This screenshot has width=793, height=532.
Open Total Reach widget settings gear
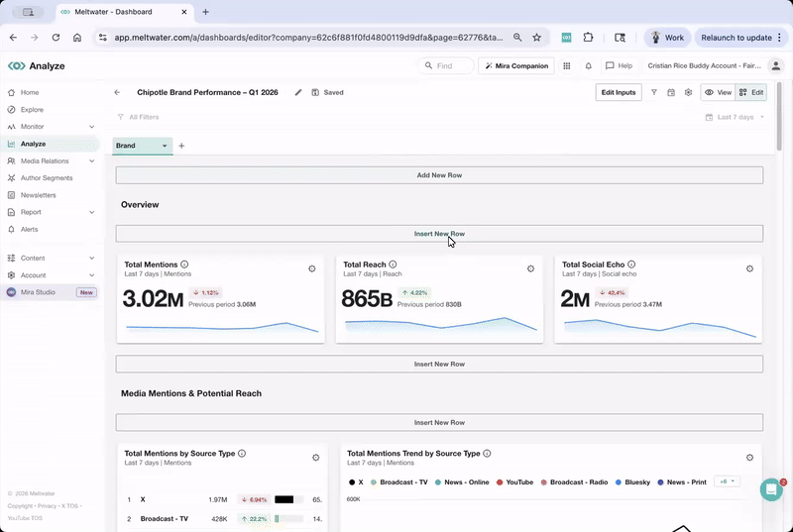point(530,268)
